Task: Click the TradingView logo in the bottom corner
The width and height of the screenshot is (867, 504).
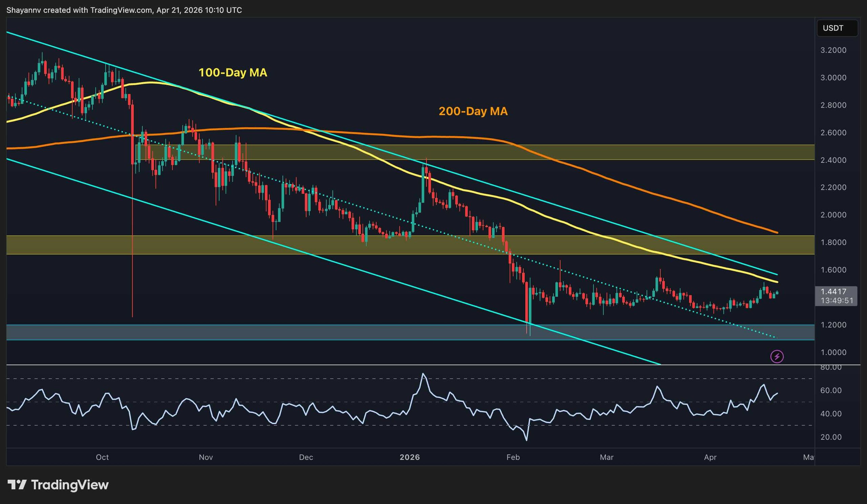Action: pos(59,485)
